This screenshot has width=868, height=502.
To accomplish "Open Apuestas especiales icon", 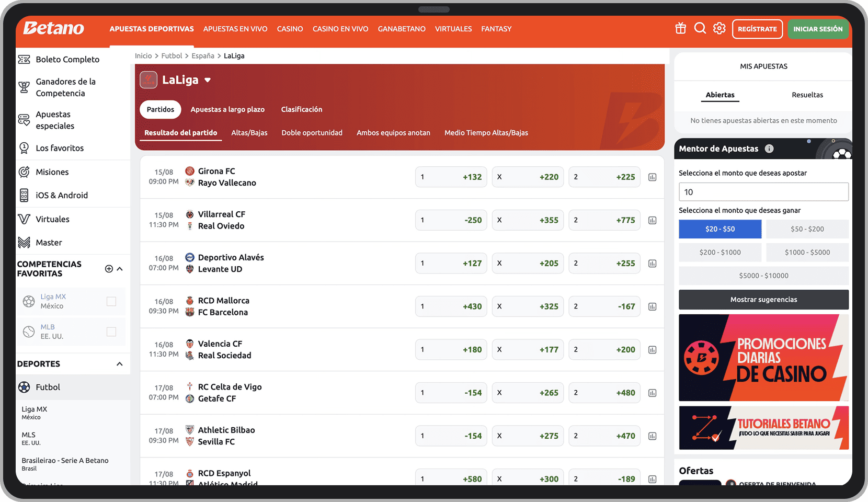I will point(24,120).
